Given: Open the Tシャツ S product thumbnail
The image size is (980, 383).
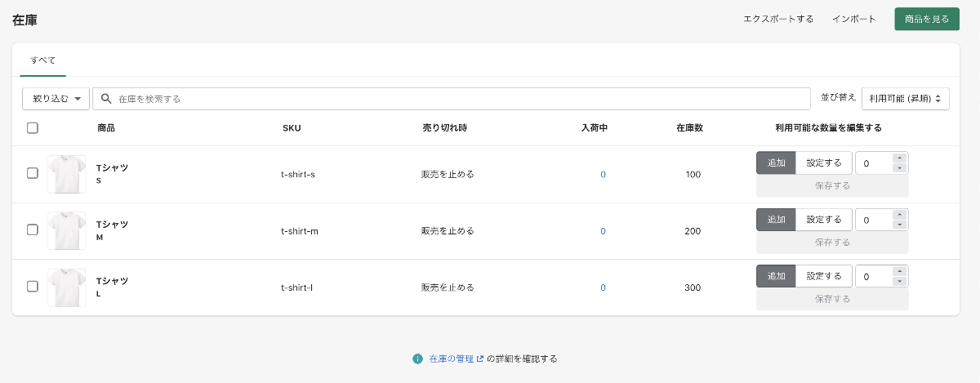Looking at the screenshot, I should point(66,174).
